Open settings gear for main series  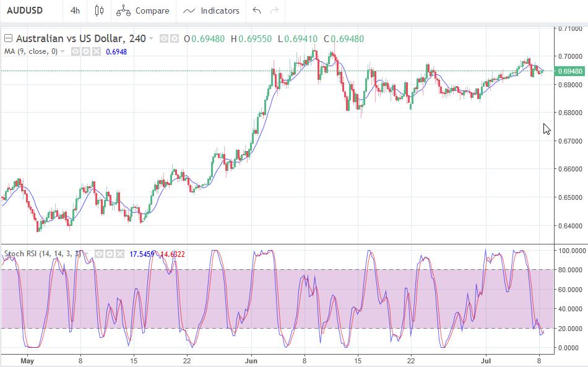[x=175, y=38]
